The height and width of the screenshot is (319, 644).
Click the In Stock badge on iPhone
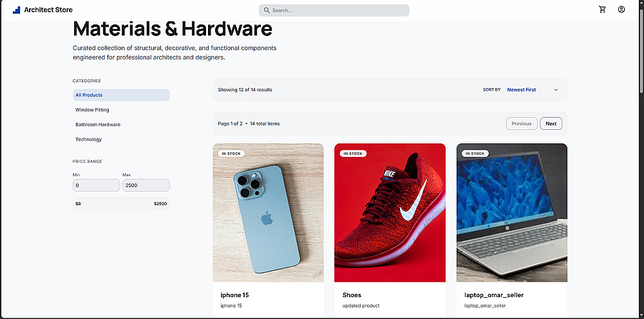tap(231, 153)
